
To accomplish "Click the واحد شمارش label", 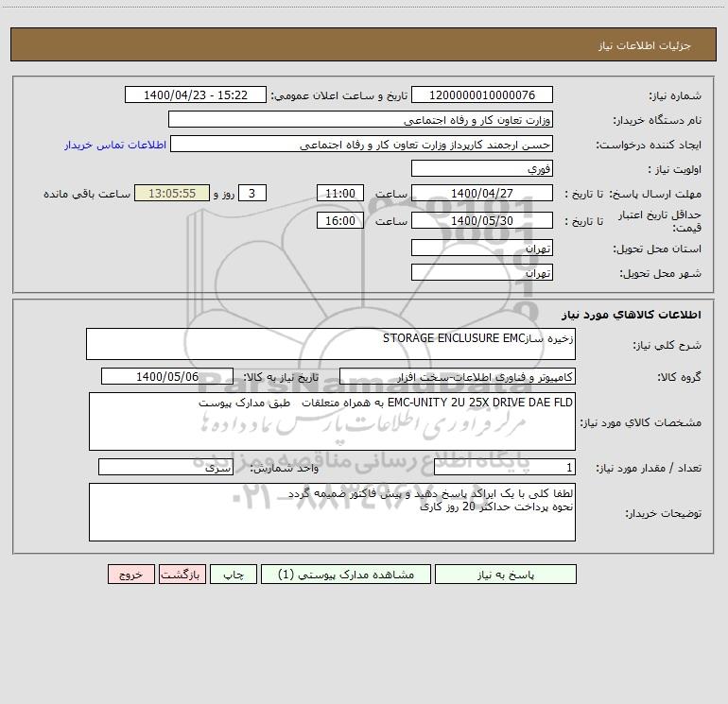I will 285,469.
